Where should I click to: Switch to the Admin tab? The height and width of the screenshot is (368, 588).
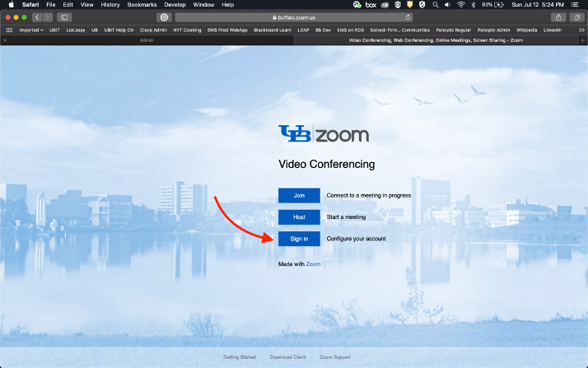(x=147, y=40)
